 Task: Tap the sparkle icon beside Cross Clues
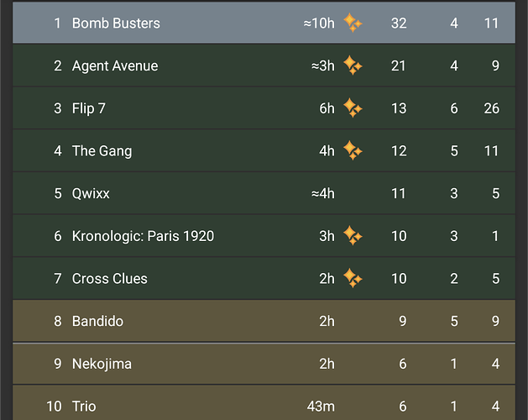353,279
